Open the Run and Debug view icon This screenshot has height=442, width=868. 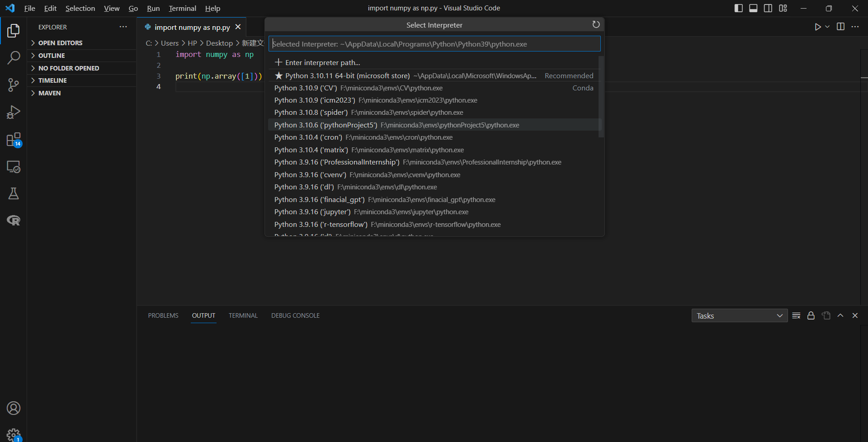point(14,112)
